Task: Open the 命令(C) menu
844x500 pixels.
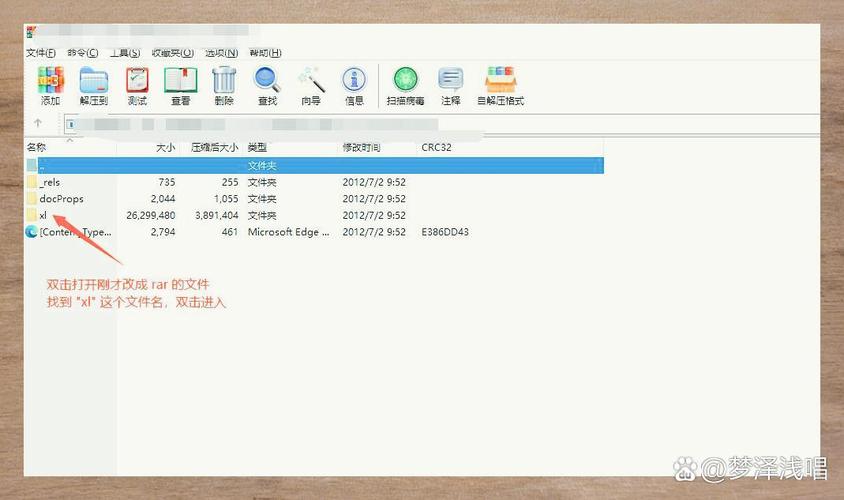Action: tap(83, 53)
